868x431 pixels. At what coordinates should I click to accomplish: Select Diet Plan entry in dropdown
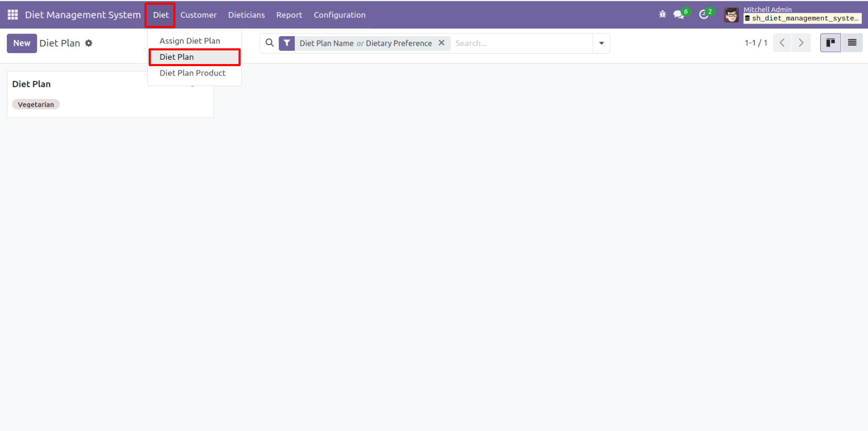point(194,57)
